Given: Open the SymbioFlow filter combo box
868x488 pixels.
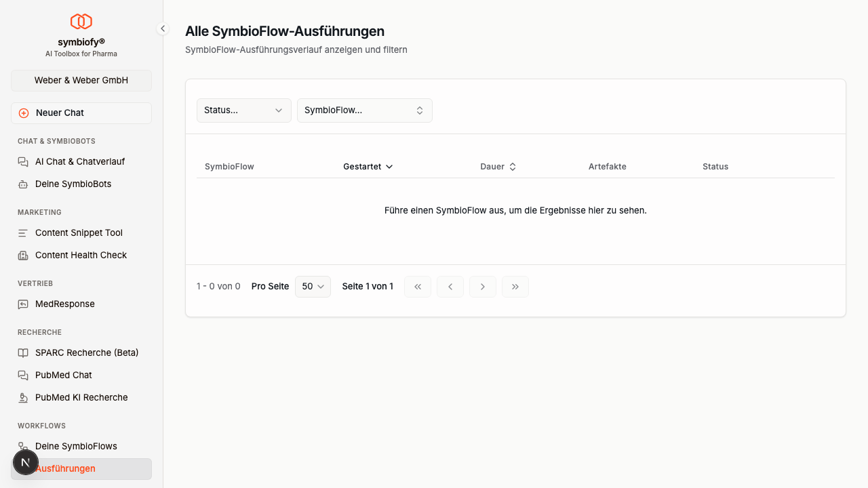Looking at the screenshot, I should [x=364, y=110].
